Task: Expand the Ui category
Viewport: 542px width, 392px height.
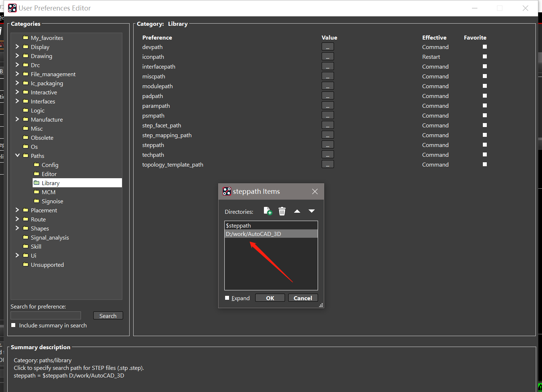Action: click(x=17, y=255)
